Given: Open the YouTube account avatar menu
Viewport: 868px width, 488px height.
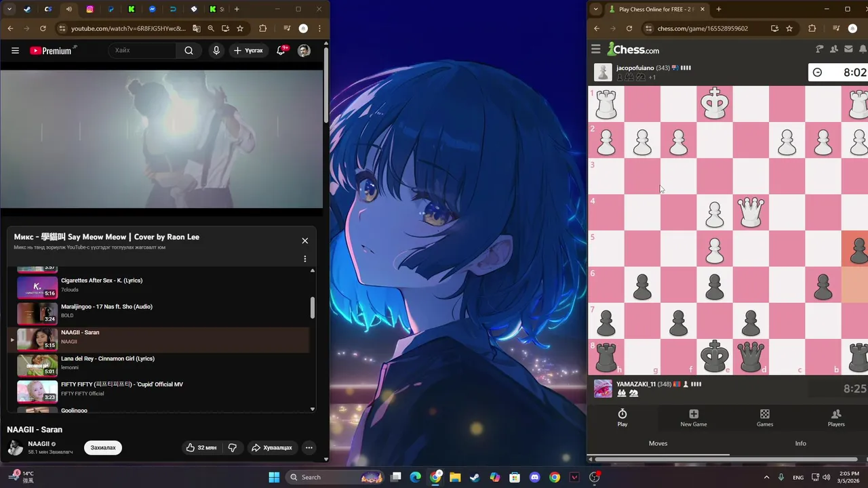Looking at the screenshot, I should coord(304,50).
